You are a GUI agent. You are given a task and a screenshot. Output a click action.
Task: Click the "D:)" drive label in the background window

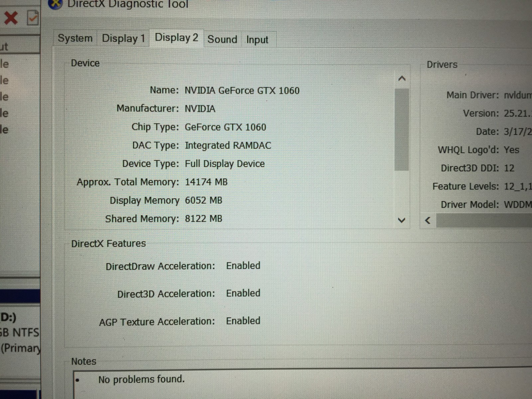click(8, 318)
